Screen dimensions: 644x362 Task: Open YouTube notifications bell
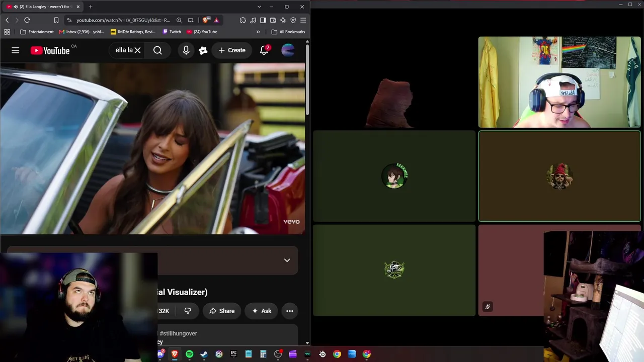click(264, 50)
